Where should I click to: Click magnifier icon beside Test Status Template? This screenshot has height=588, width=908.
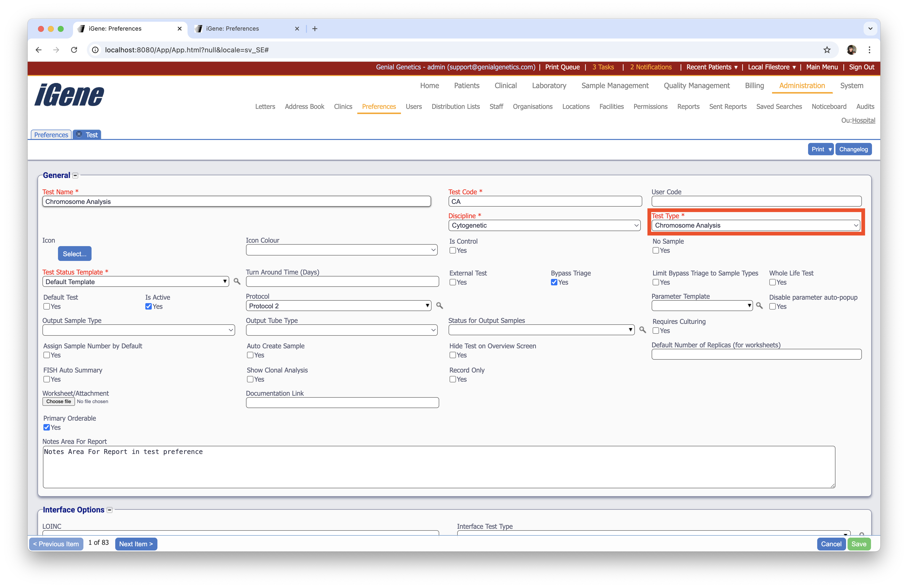(237, 281)
